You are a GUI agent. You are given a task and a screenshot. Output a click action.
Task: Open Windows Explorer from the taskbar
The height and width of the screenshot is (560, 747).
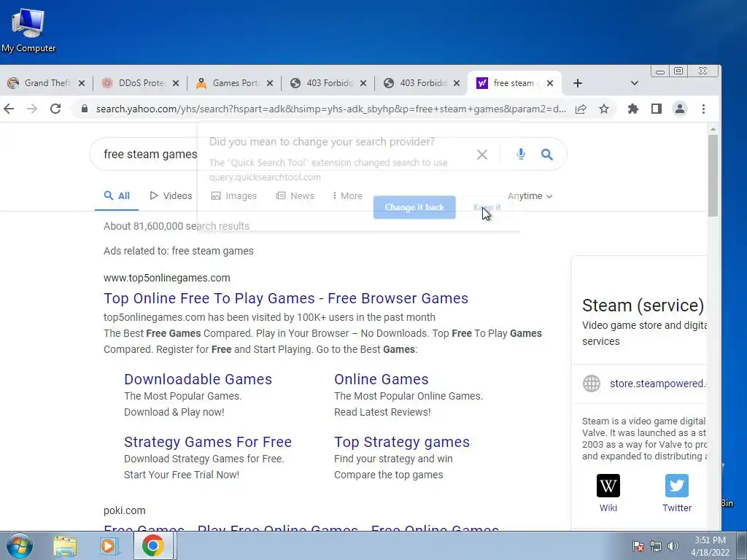pyautogui.click(x=65, y=545)
